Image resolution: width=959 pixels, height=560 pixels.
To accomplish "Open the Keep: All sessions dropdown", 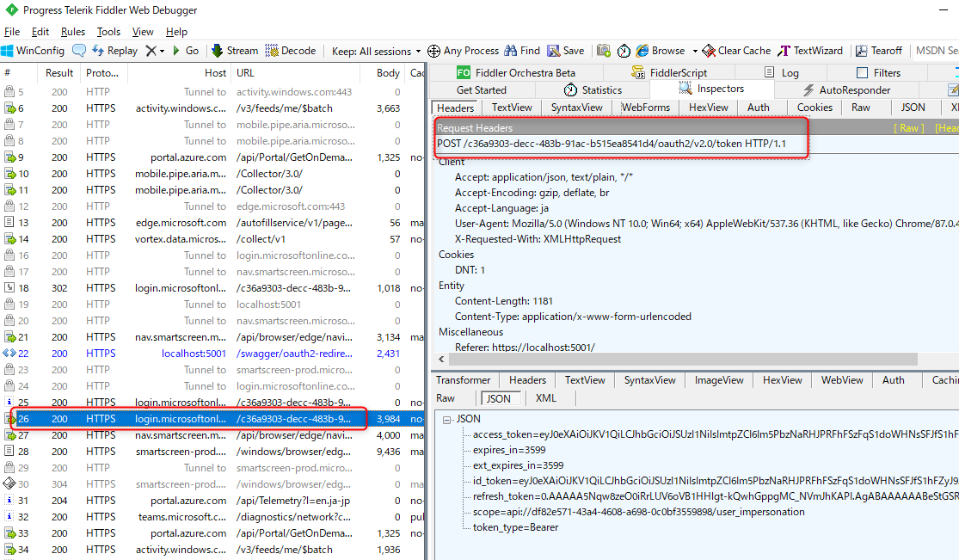I will [x=376, y=52].
